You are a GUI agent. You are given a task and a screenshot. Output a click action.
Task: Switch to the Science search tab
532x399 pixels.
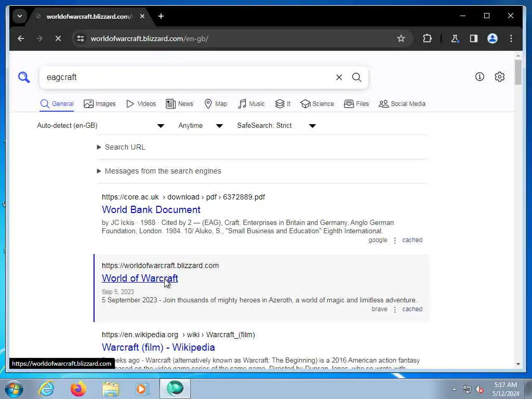coord(317,104)
